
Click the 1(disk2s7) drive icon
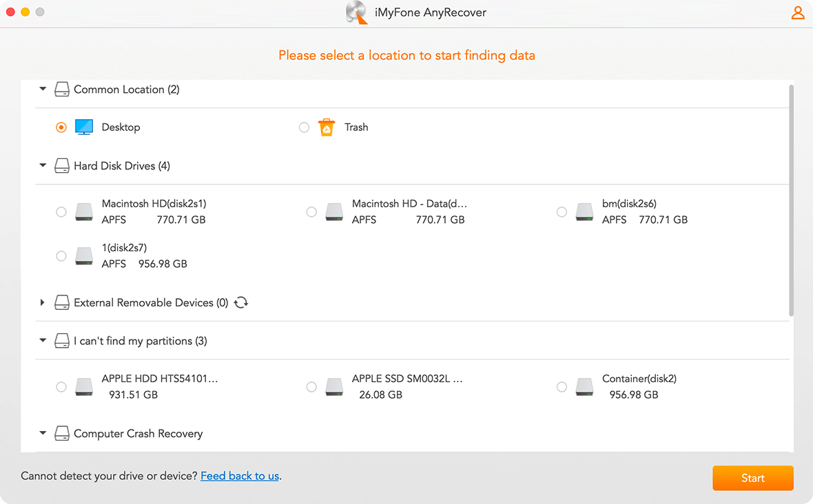(84, 256)
